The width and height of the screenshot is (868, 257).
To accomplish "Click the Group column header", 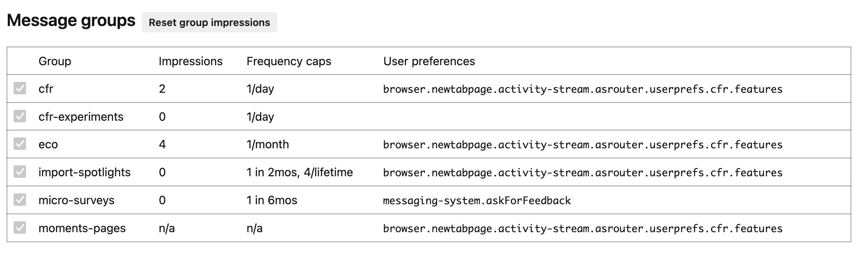I will [x=55, y=61].
